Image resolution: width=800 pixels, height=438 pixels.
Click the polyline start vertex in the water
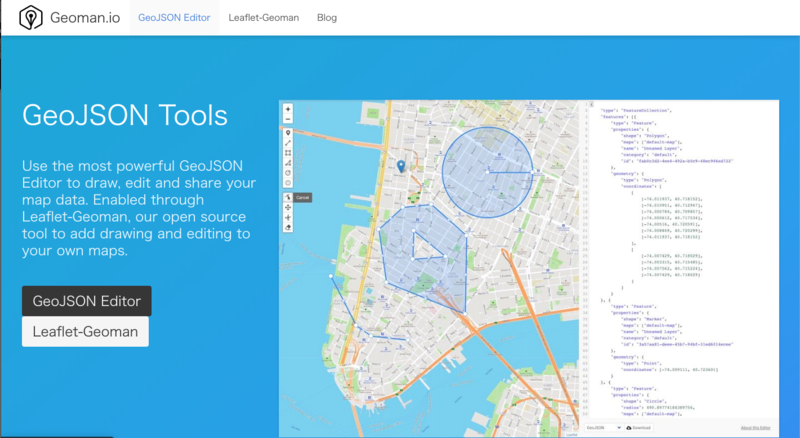(x=331, y=276)
